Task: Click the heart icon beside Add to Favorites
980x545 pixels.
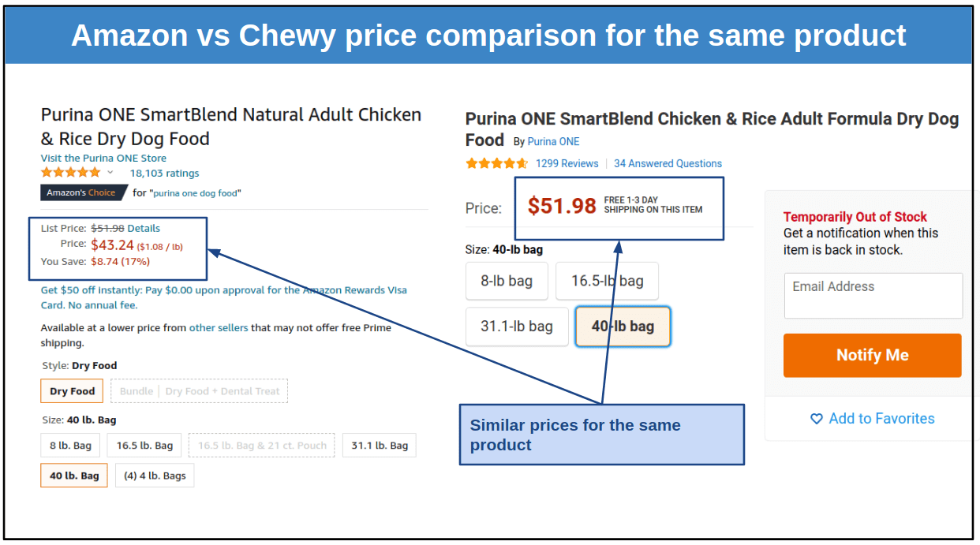Action: click(x=817, y=419)
